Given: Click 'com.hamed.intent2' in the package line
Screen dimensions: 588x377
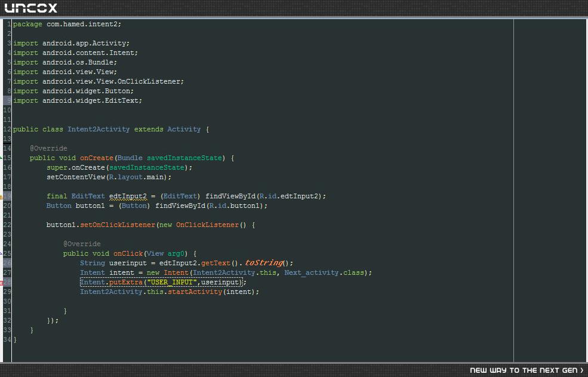Looking at the screenshot, I should point(82,24).
